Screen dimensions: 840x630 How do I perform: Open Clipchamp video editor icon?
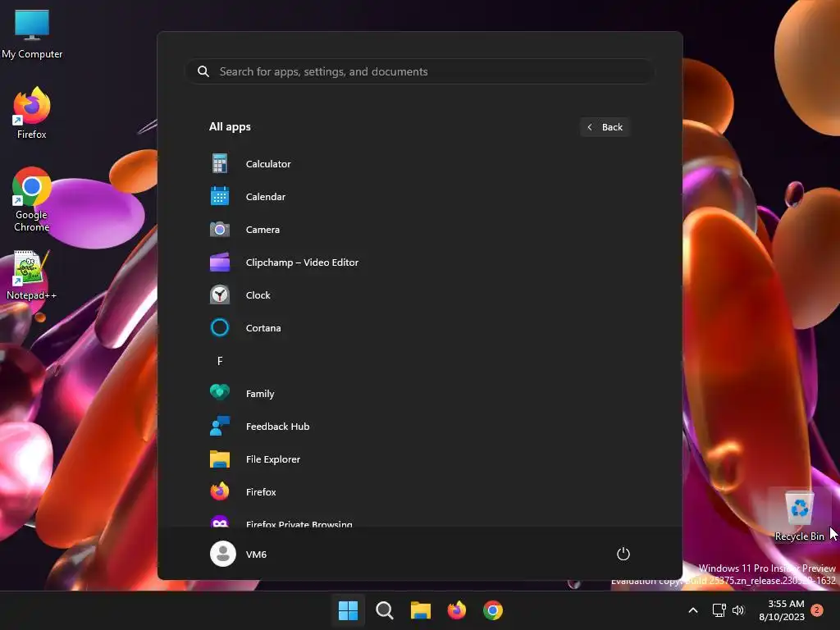(220, 262)
